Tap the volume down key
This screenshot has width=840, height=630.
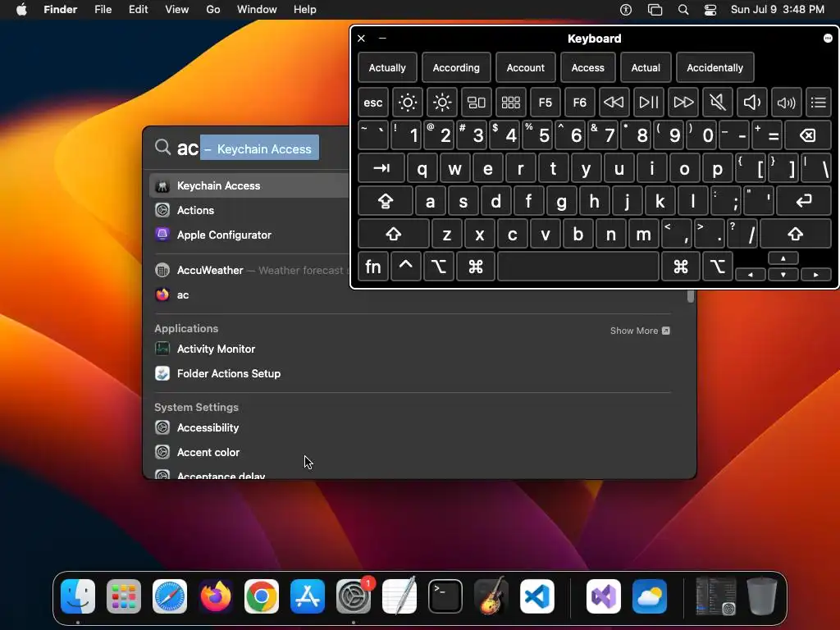click(751, 103)
